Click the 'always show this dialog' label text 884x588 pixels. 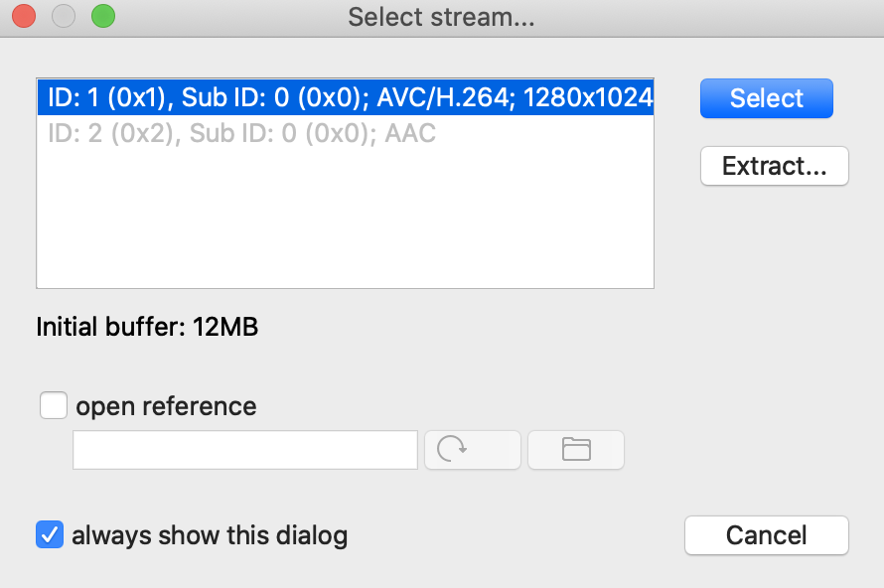[210, 536]
